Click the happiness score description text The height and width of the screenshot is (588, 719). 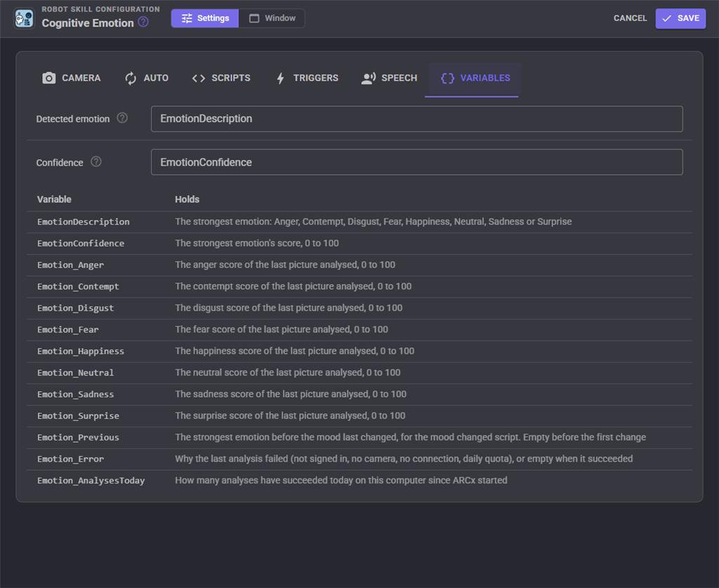(x=294, y=351)
